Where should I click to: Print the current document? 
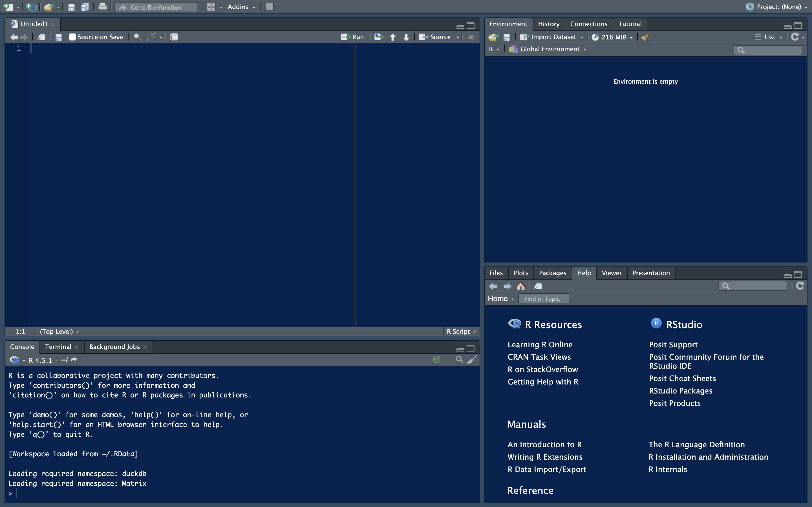(102, 7)
